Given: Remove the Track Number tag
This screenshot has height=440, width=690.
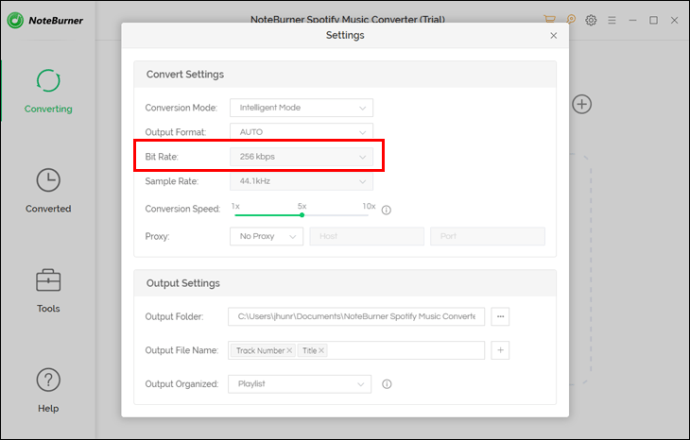Looking at the screenshot, I should (290, 351).
